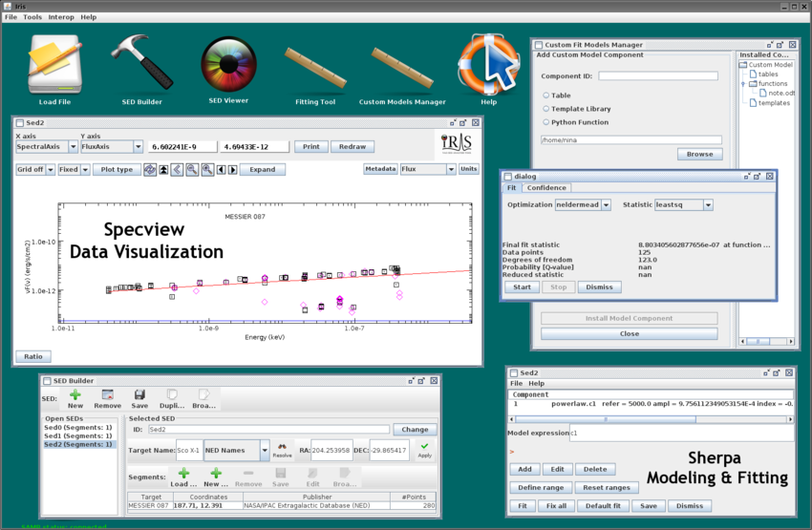Select the Template Library radio button

click(x=545, y=109)
